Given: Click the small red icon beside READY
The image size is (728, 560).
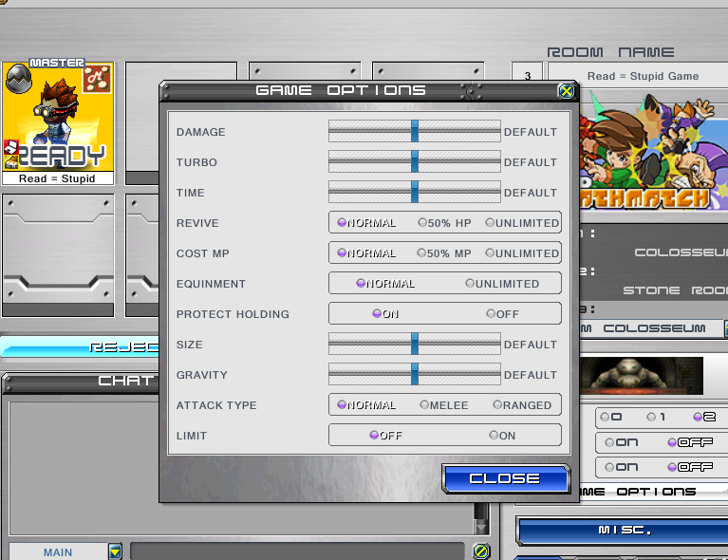Looking at the screenshot, I should click(x=10, y=148).
